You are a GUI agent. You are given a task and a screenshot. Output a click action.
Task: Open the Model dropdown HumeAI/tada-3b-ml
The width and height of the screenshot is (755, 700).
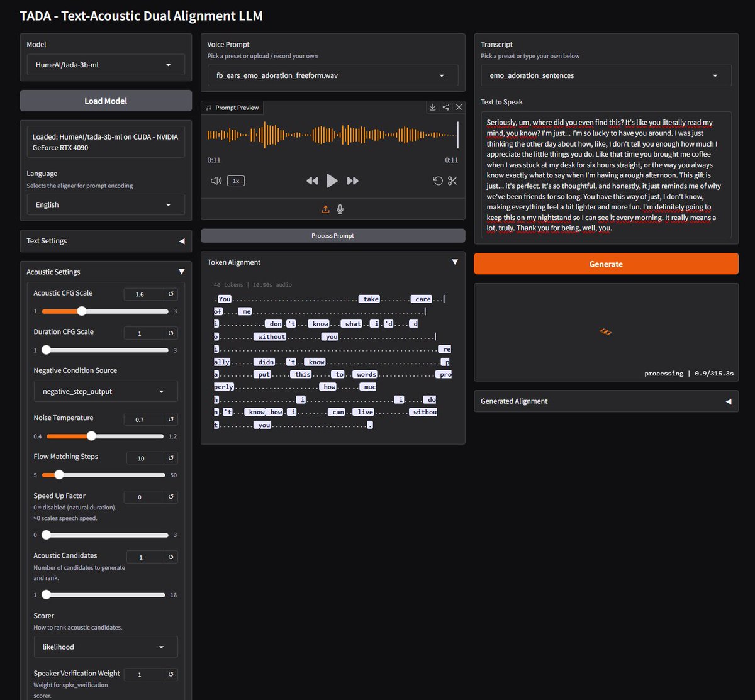pyautogui.click(x=106, y=65)
